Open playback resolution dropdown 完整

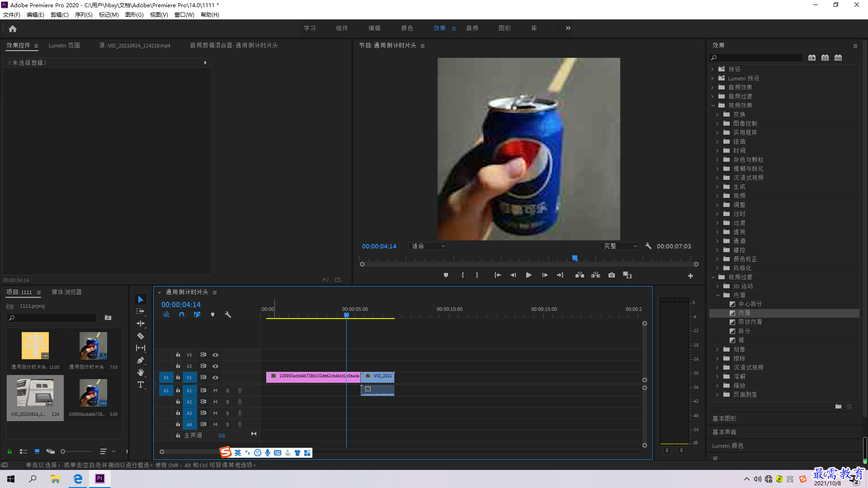point(620,246)
